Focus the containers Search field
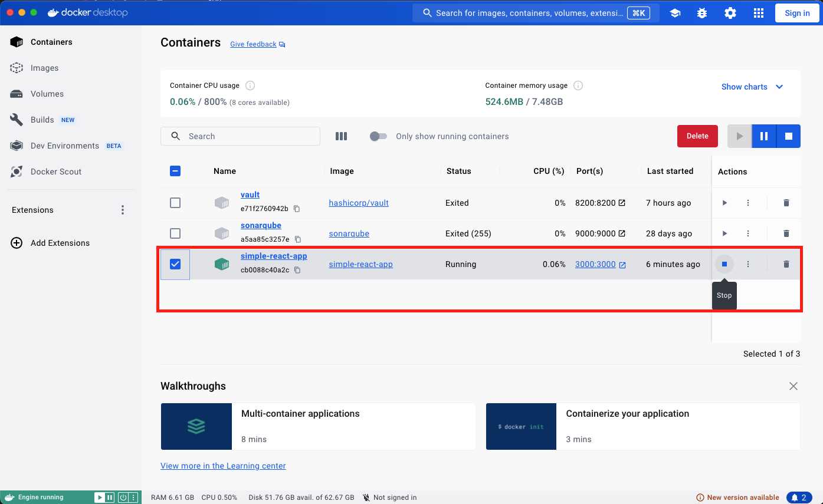 (240, 136)
